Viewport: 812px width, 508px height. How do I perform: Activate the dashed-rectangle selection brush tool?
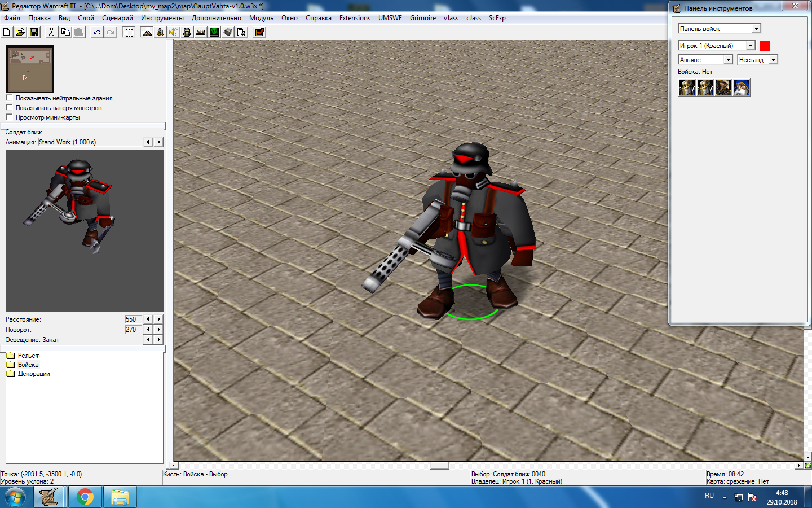129,32
